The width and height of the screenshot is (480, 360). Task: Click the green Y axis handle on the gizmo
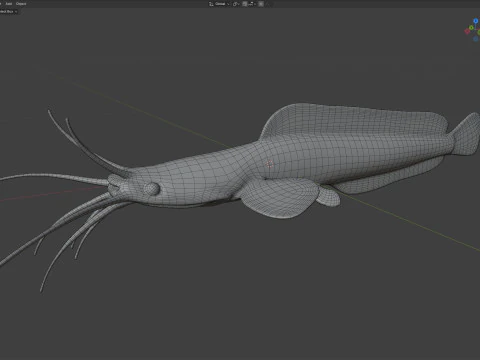pos(471,28)
